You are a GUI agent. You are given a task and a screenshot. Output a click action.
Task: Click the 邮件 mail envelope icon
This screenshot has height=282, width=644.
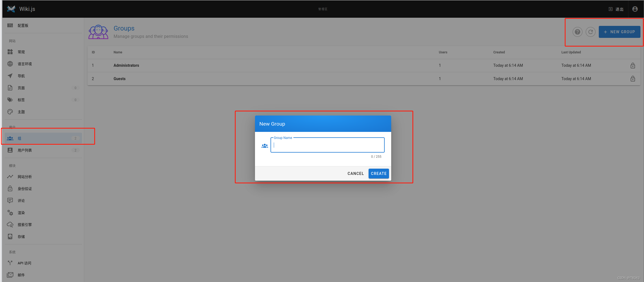click(x=10, y=275)
